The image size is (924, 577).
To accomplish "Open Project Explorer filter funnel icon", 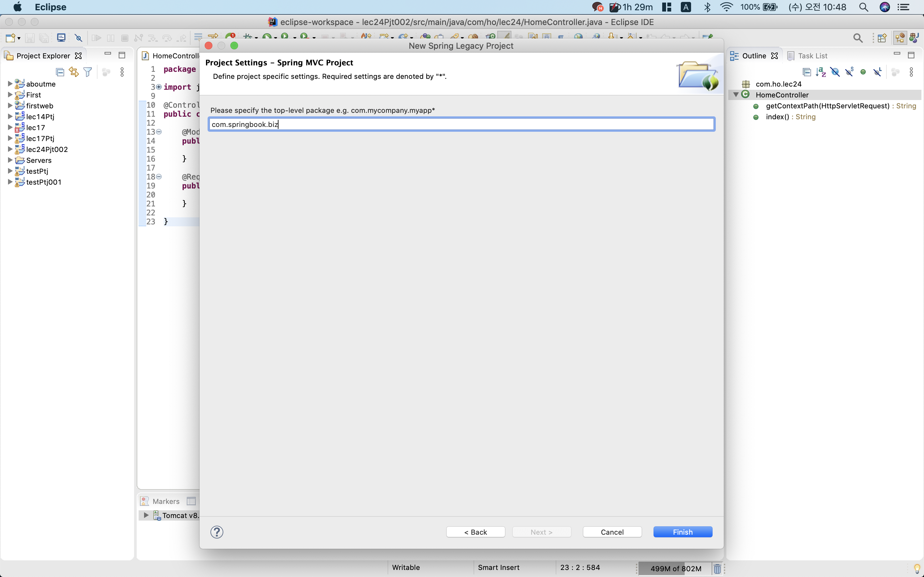I will pos(88,72).
